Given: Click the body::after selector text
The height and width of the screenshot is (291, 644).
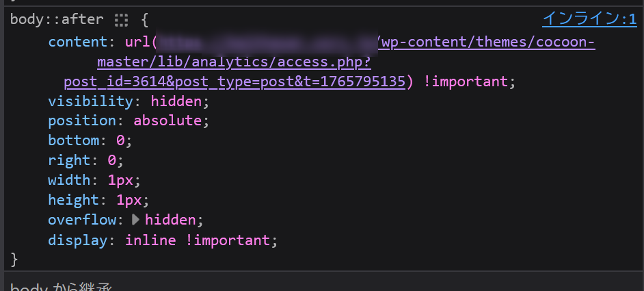Looking at the screenshot, I should (51, 21).
